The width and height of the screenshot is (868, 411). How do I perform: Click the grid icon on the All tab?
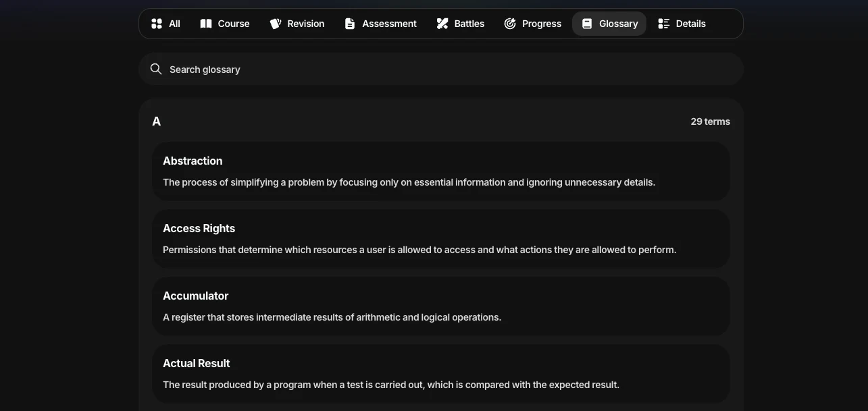click(x=157, y=24)
